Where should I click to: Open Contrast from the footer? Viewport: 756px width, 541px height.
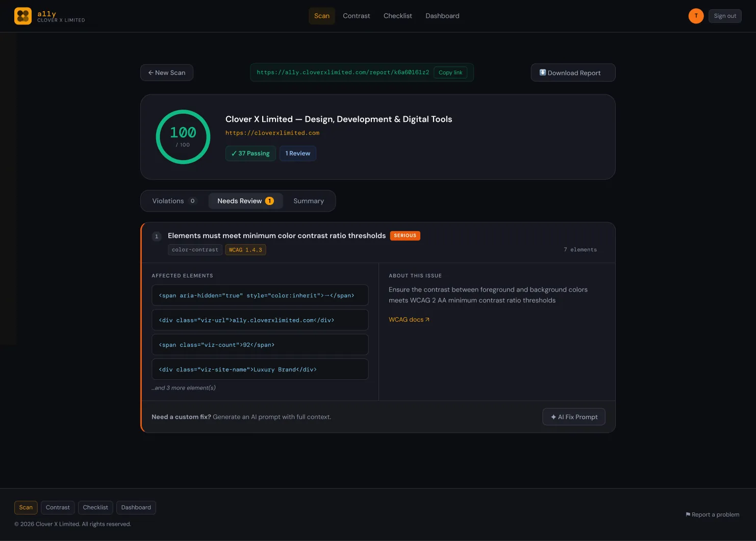click(58, 507)
